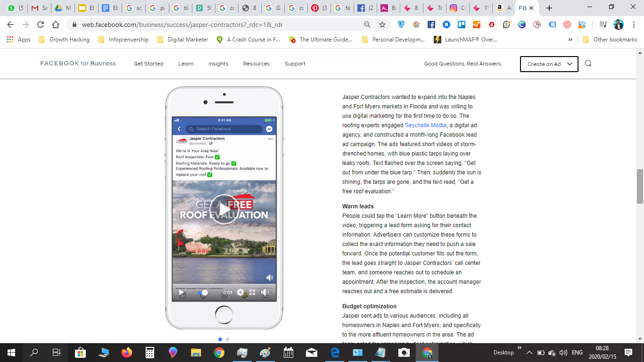This screenshot has width=644, height=362.
Task: Reload the current Facebook page
Action: pos(41,25)
